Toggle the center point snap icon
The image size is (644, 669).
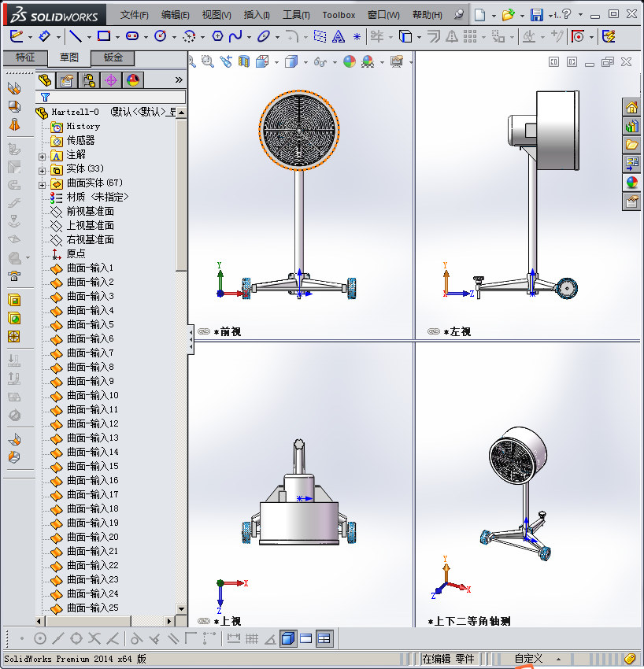click(40, 639)
